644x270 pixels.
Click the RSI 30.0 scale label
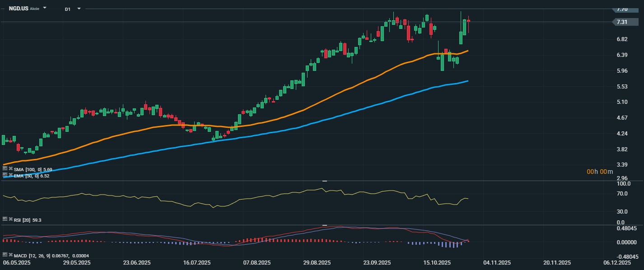pyautogui.click(x=622, y=212)
